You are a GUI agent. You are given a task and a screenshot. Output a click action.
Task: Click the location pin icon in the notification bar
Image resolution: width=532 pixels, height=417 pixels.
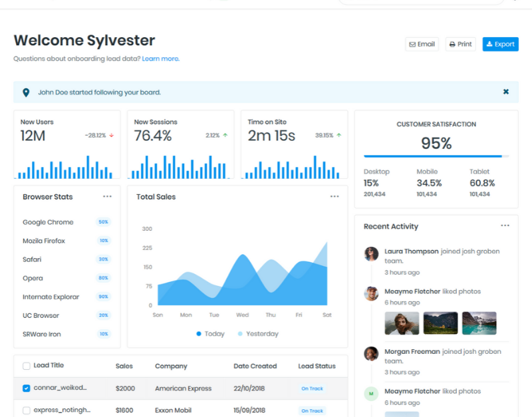(27, 91)
